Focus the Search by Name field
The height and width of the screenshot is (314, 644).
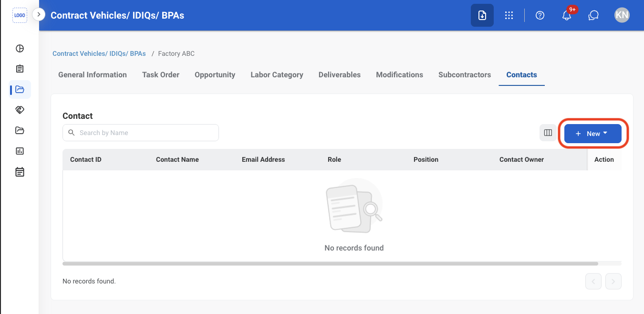coord(141,133)
